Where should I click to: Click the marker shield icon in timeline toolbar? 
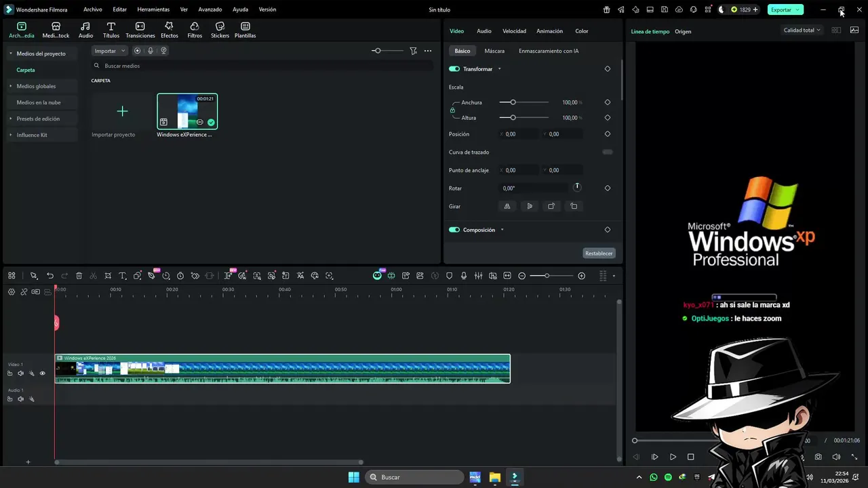point(449,276)
